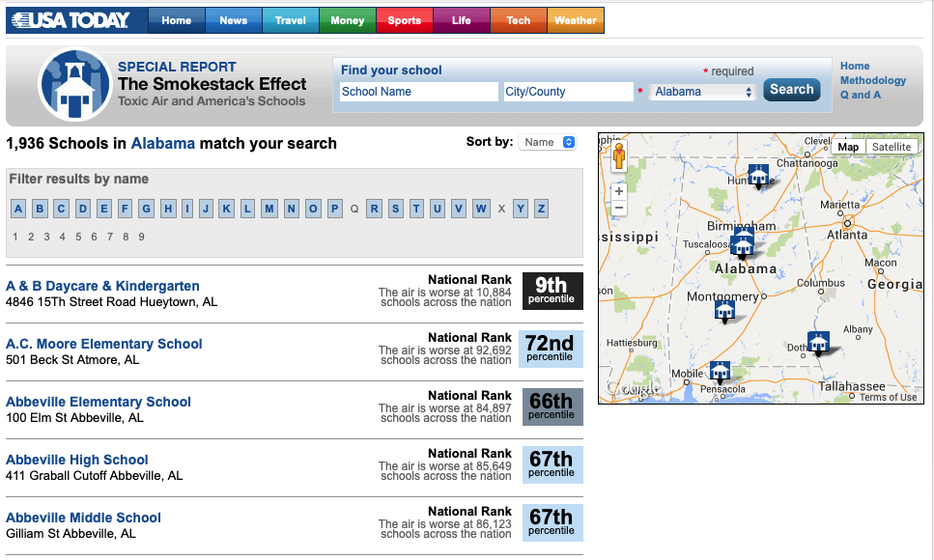Switch map to Map view
The height and width of the screenshot is (560, 934).
(x=848, y=147)
